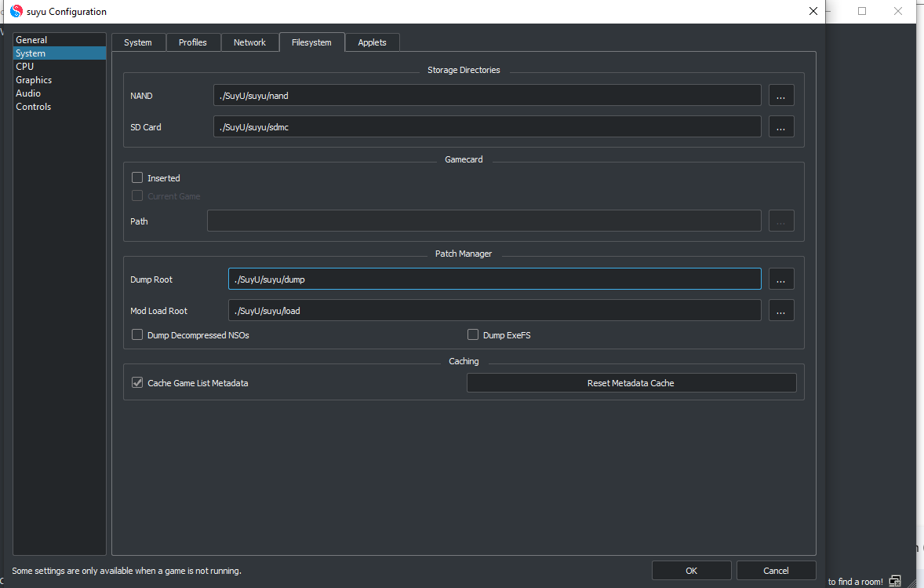
Task: Switch to the Filesystem tab
Action: tap(311, 42)
